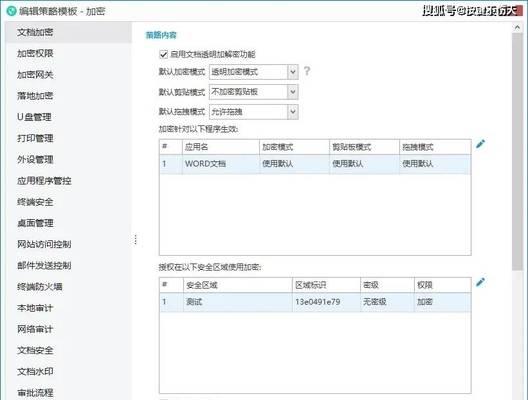Click the green app logo in title bar
This screenshot has width=528, height=400.
(11, 11)
